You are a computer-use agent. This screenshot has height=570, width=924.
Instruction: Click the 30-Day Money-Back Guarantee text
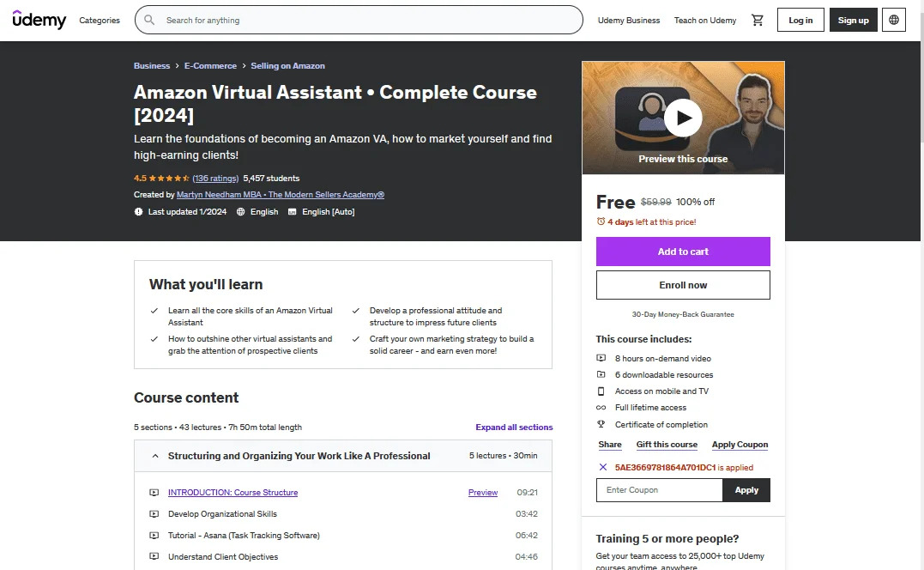683,314
